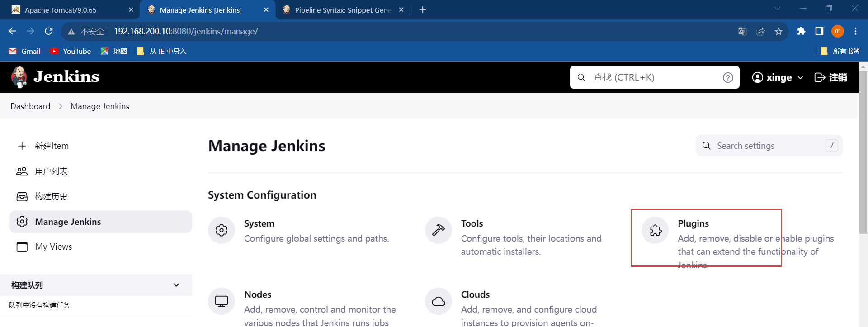Screen dimensions: 868x327
Task: Click the help question mark in search box
Action: 728,77
